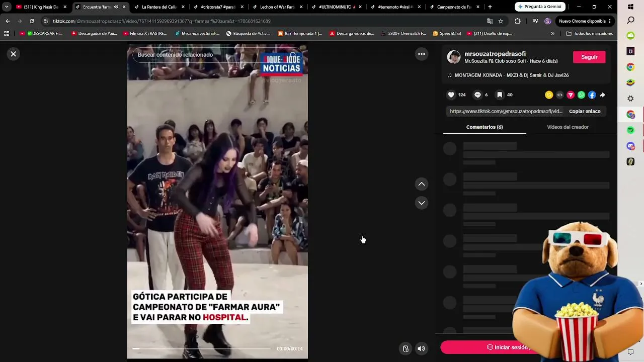The width and height of the screenshot is (644, 362).
Task: Switch to the #terremoto #viral browser tab
Action: (x=396, y=7)
